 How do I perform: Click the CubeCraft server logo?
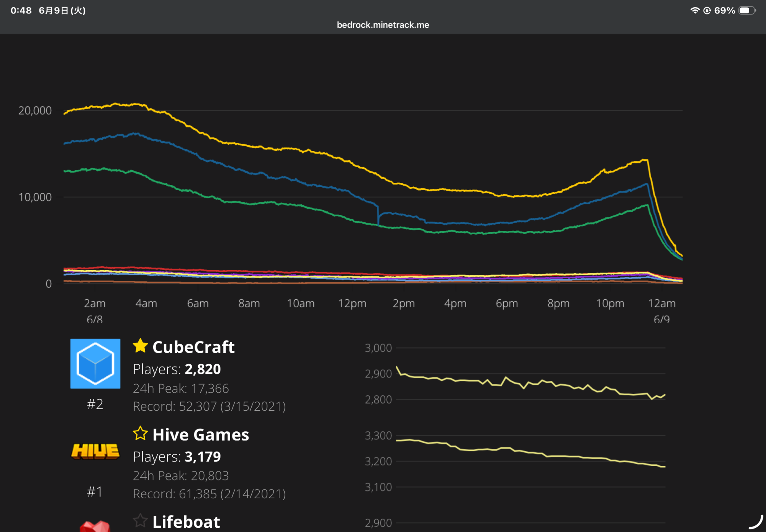coord(95,364)
